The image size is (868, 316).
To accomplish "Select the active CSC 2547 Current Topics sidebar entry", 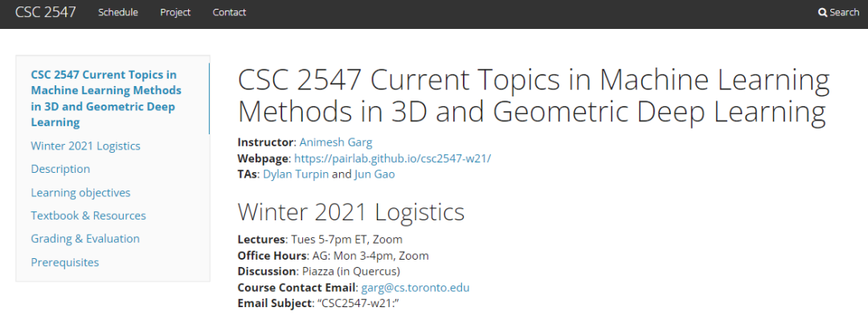I will 106,99.
